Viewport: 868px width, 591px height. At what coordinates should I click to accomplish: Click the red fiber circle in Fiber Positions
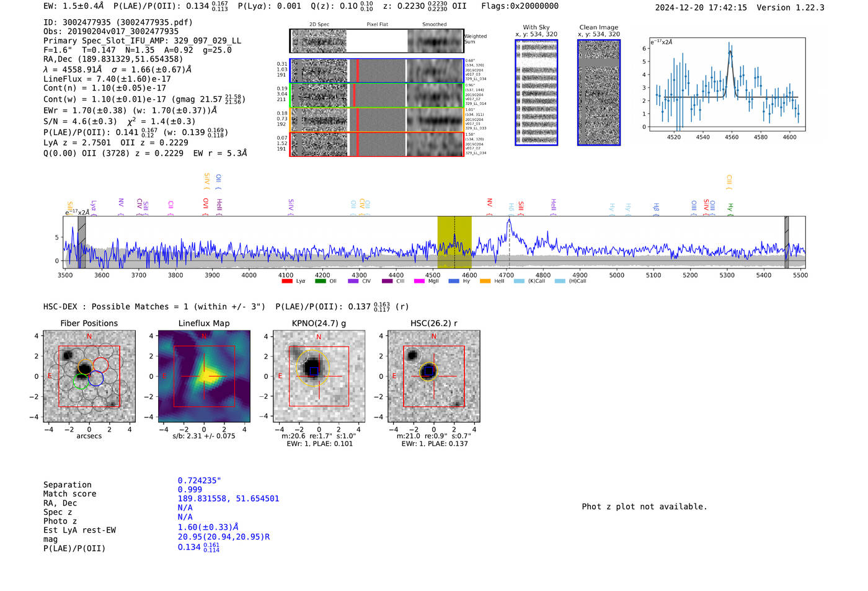[x=100, y=365]
